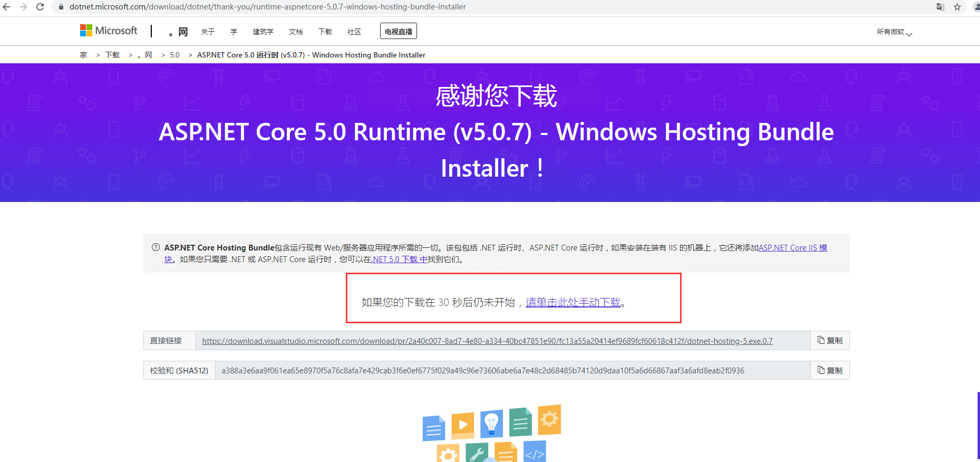Open the 建筑学 menu item
The image size is (980, 462).
(x=263, y=32)
